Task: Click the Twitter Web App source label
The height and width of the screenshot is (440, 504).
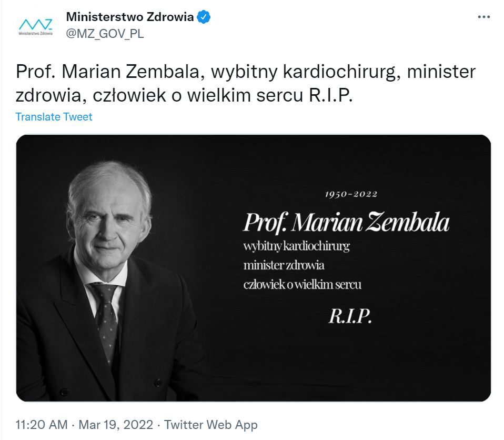Action: 211,425
